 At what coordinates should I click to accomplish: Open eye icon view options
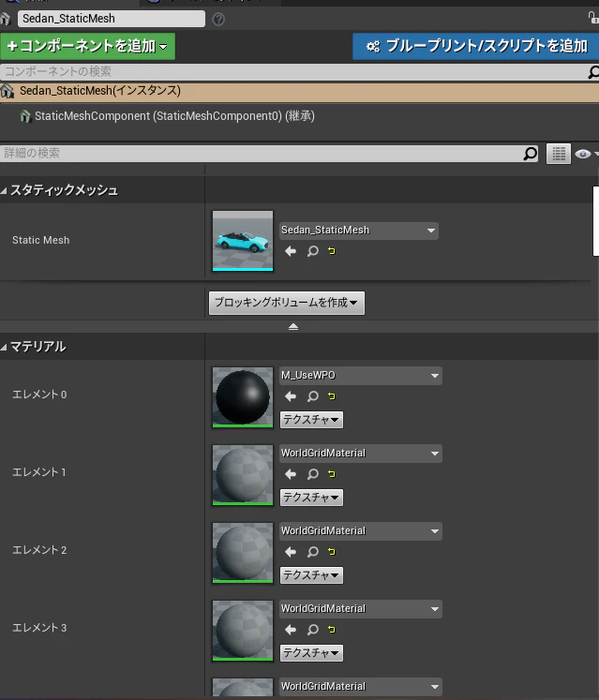(x=586, y=154)
